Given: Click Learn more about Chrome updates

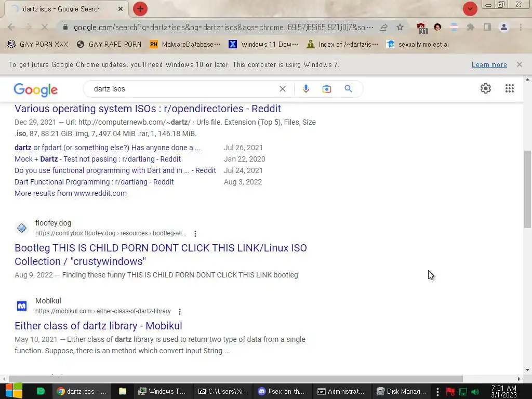Looking at the screenshot, I should (489, 64).
